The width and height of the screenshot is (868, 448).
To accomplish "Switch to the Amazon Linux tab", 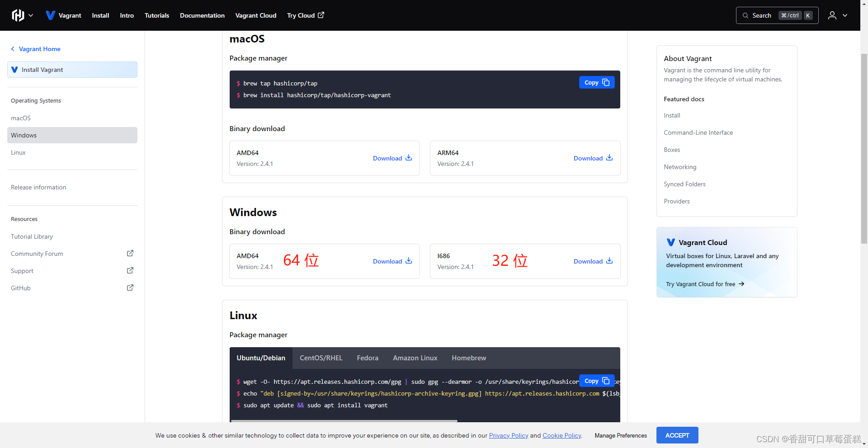I will pos(415,358).
